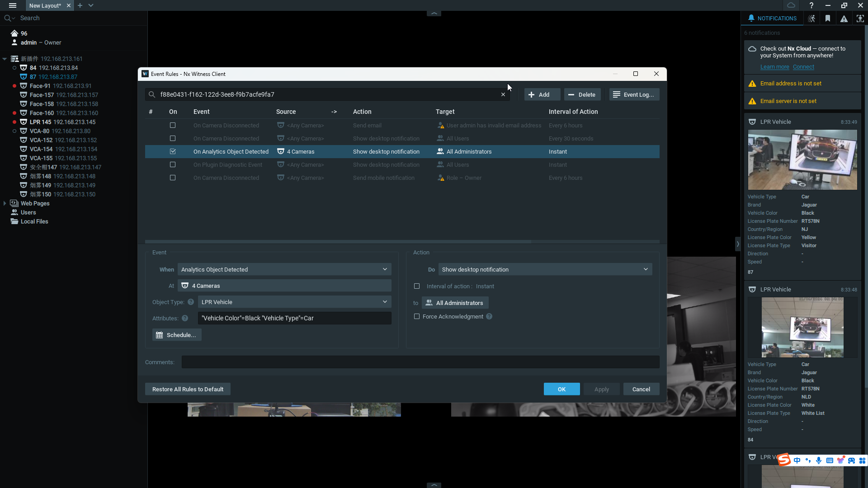Click the Event Log button
Viewport: 868px width, 488px height.
pyautogui.click(x=634, y=94)
